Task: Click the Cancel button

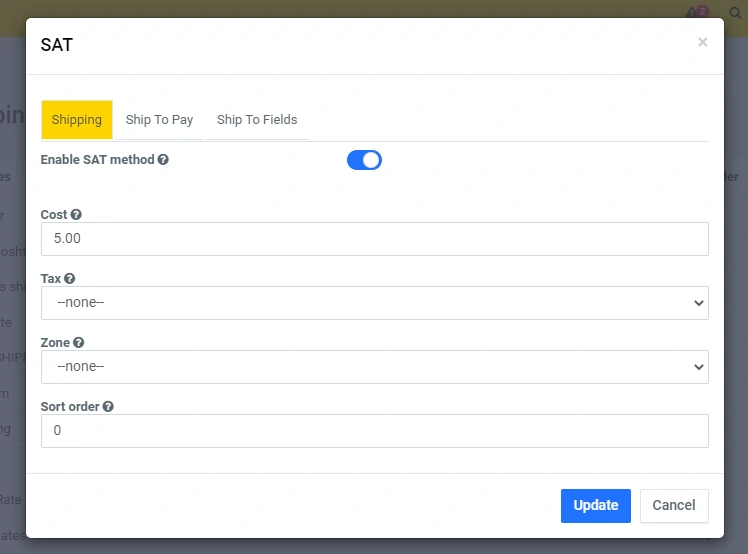Action: pyautogui.click(x=673, y=505)
